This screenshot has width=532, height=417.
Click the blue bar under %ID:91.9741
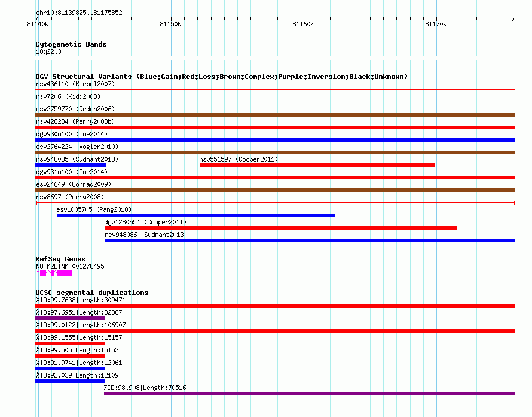tap(70, 369)
